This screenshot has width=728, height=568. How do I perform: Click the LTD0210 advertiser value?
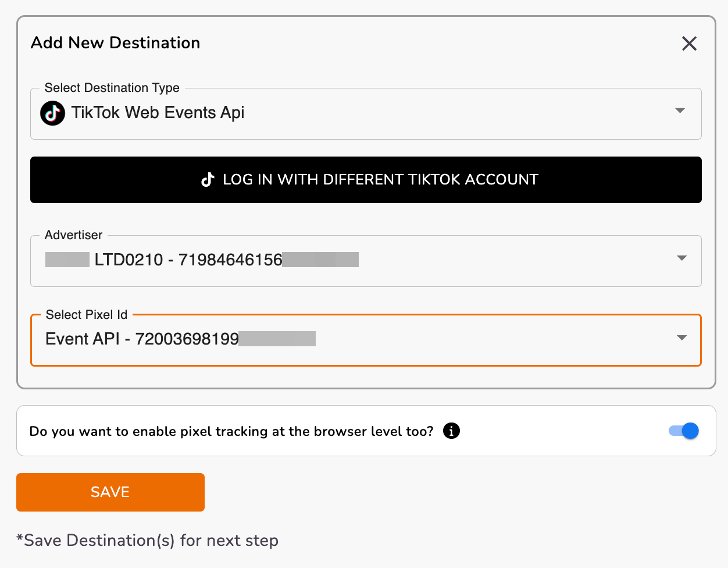point(202,260)
